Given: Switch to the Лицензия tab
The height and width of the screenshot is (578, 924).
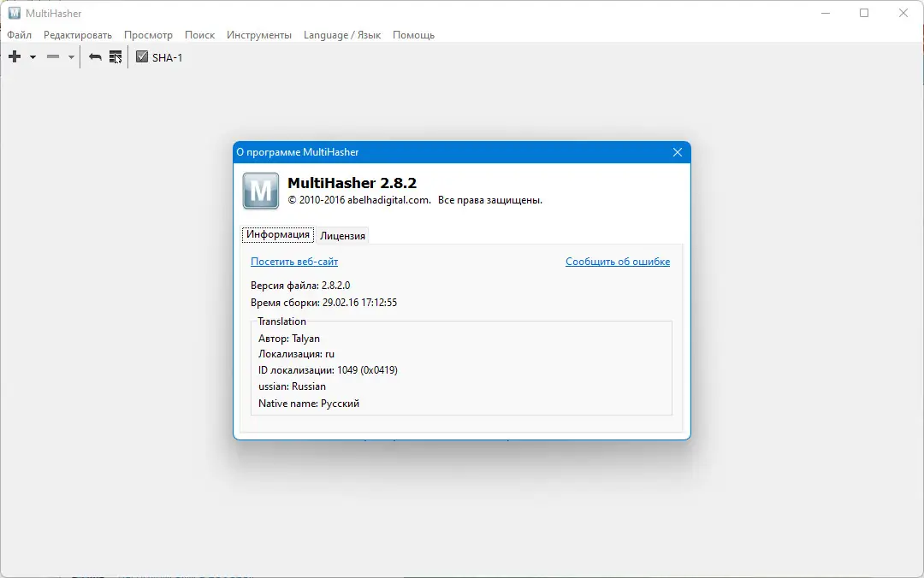Looking at the screenshot, I should pyautogui.click(x=342, y=236).
